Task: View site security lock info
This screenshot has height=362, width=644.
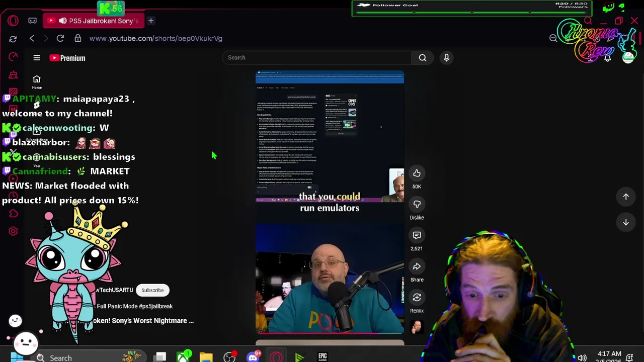Action: (77, 38)
